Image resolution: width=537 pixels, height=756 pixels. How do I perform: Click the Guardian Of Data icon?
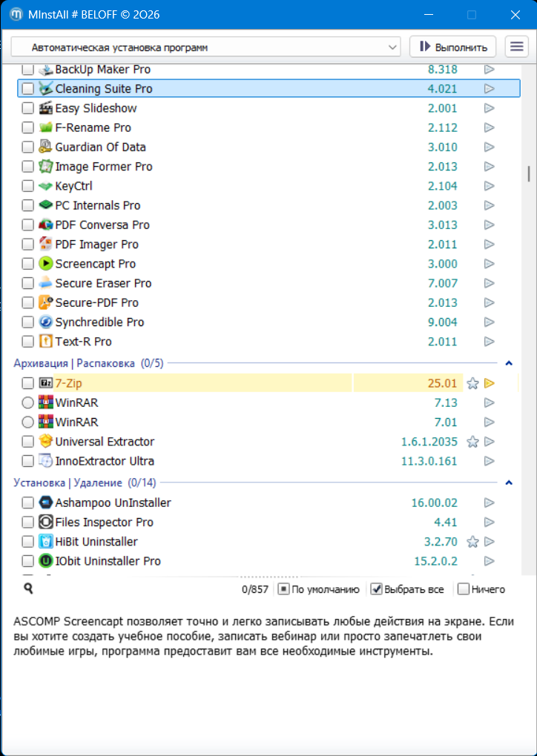coord(45,147)
